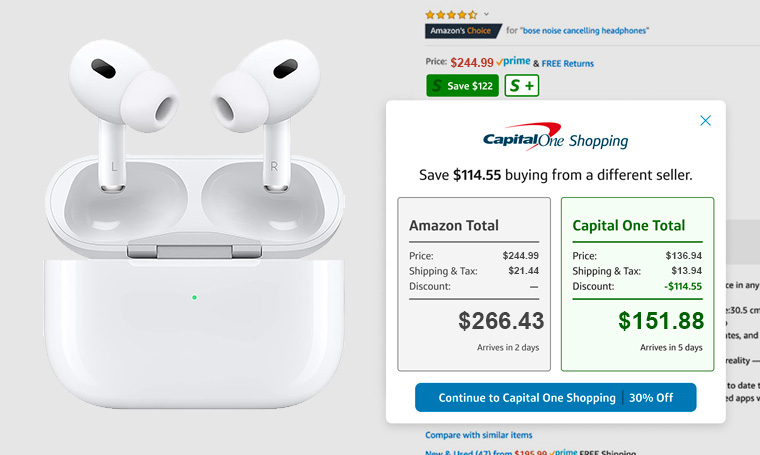Click the star rating icons

tap(451, 14)
